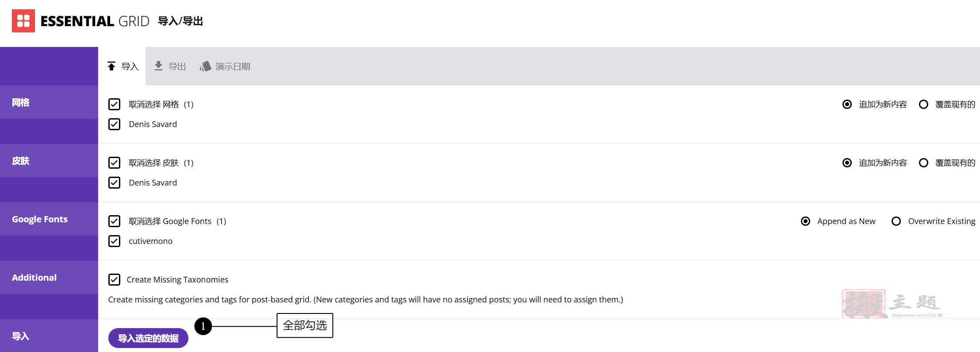Open the 演示日期 tab
Image resolution: width=980 pixels, height=352 pixels.
225,66
